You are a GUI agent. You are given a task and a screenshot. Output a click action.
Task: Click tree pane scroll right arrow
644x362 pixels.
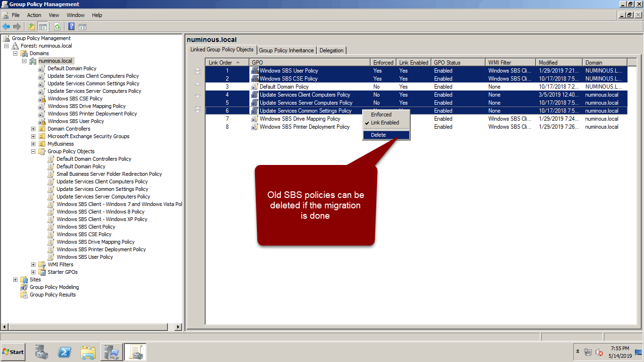(179, 327)
